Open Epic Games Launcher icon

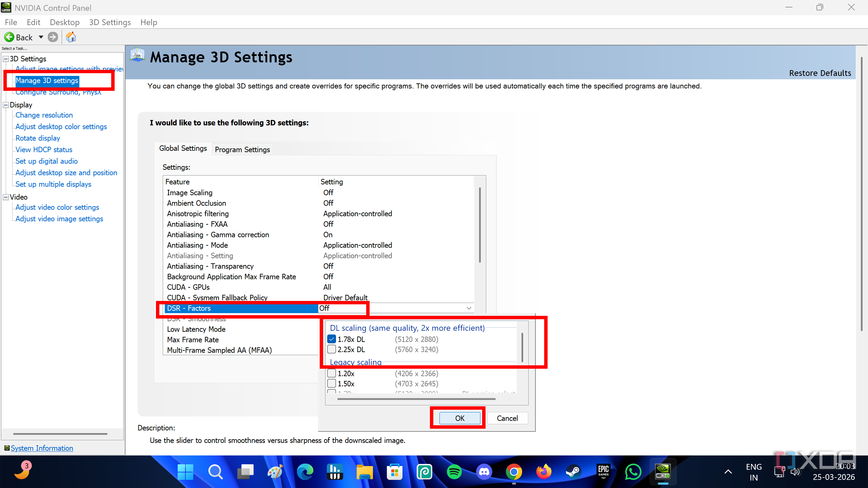click(603, 472)
